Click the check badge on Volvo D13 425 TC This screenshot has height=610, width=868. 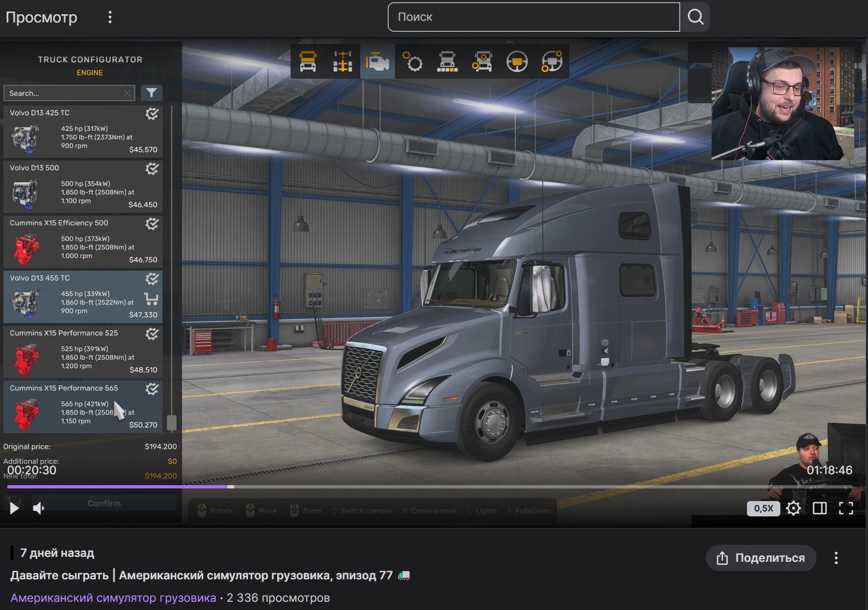point(152,113)
